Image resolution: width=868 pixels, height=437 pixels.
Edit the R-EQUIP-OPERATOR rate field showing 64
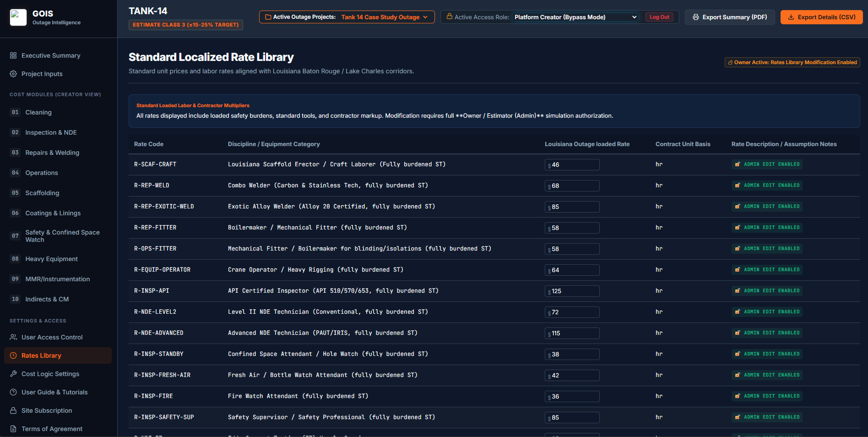tap(572, 270)
